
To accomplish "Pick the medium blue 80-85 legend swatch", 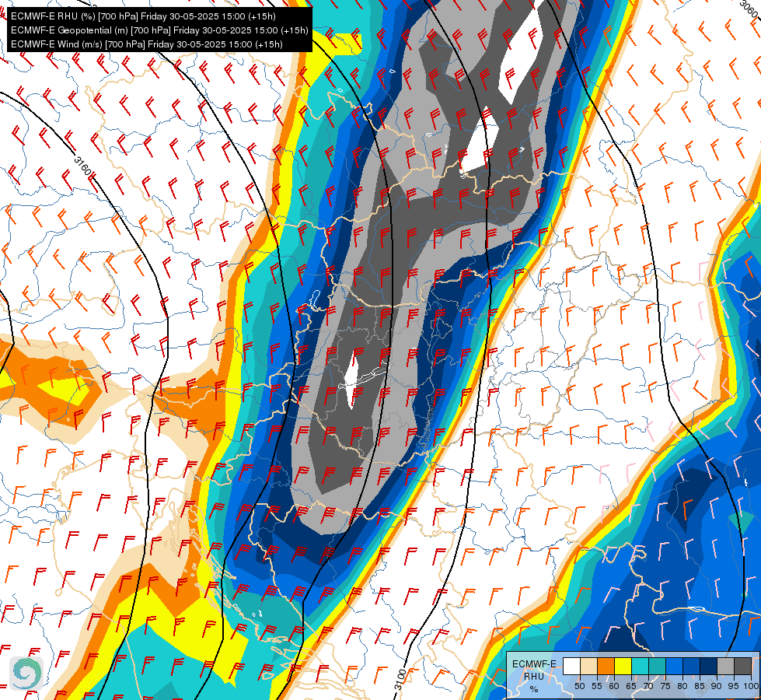I will [x=690, y=666].
